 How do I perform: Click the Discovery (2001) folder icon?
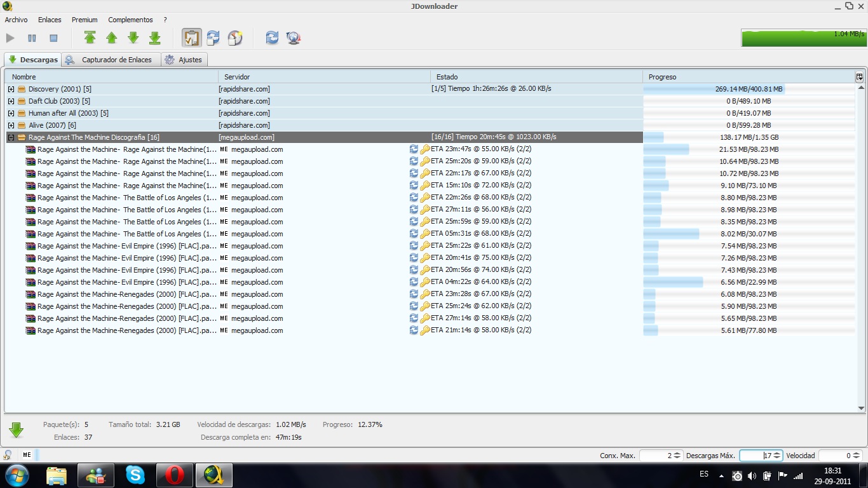[x=22, y=90]
